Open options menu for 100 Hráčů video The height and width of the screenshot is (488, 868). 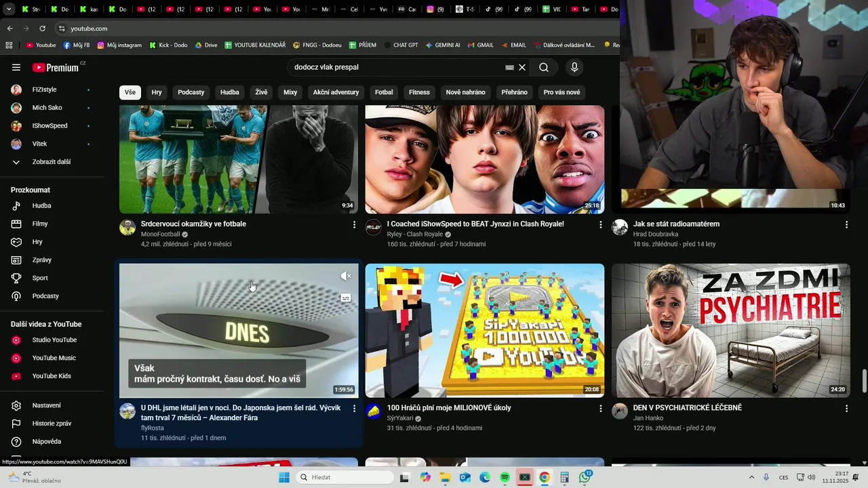point(600,409)
